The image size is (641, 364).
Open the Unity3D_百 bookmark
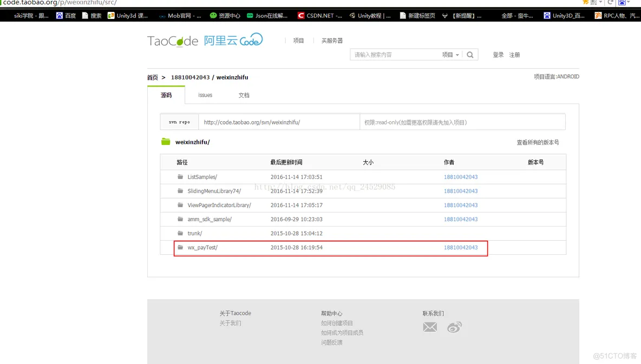564,16
